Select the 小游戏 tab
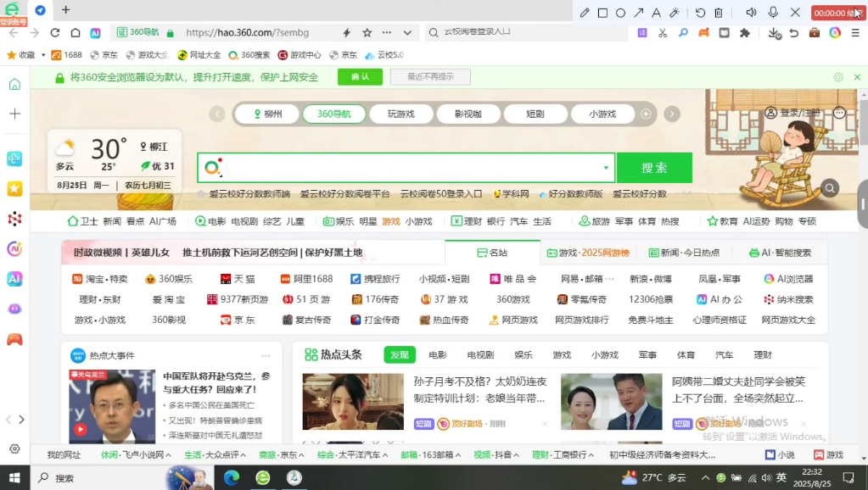868x490 pixels. coord(602,114)
